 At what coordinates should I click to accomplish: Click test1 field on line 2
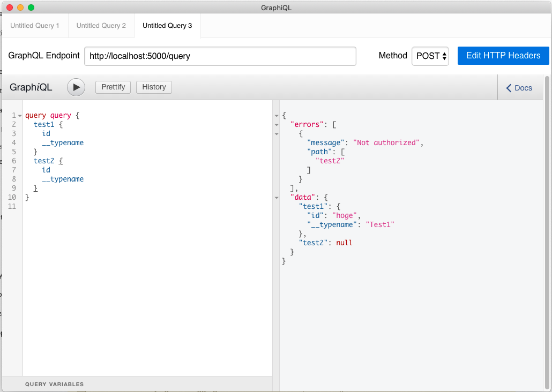click(44, 125)
